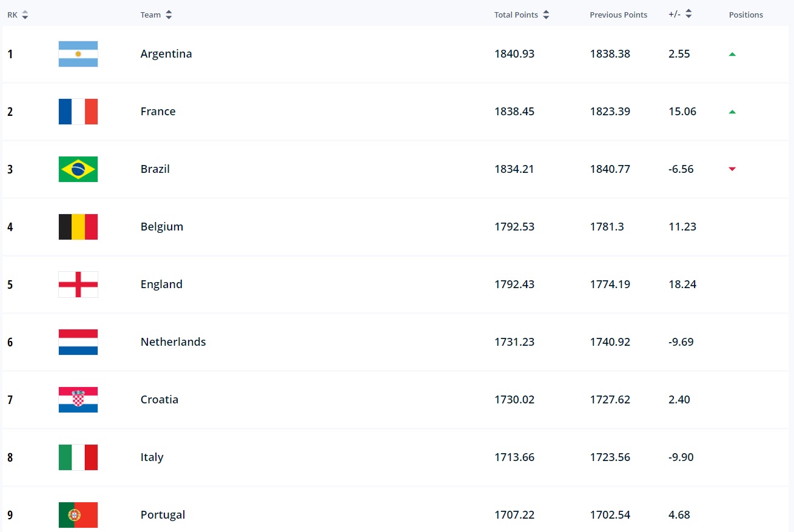
Task: Click the England flag icon
Action: tap(78, 285)
